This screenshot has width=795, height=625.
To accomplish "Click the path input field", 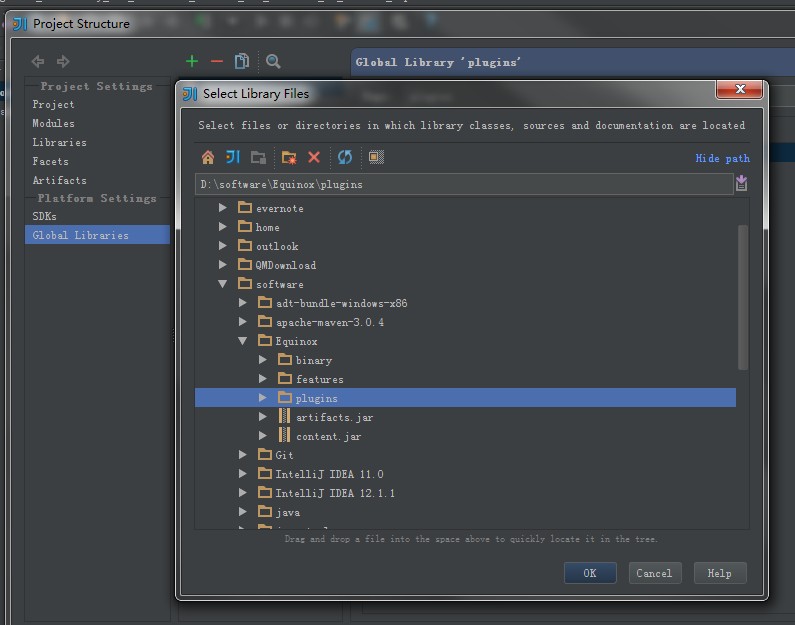I will coord(464,184).
